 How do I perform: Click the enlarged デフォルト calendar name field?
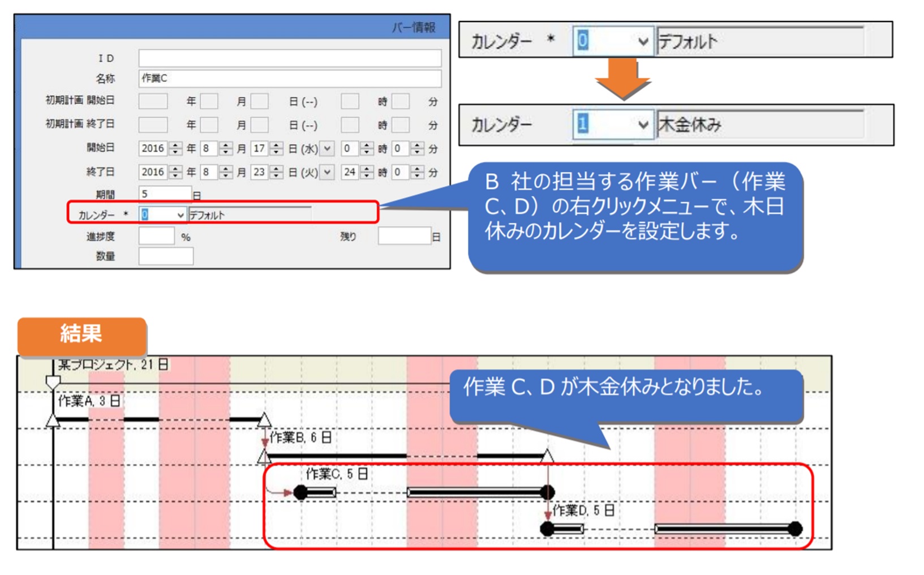[x=760, y=41]
